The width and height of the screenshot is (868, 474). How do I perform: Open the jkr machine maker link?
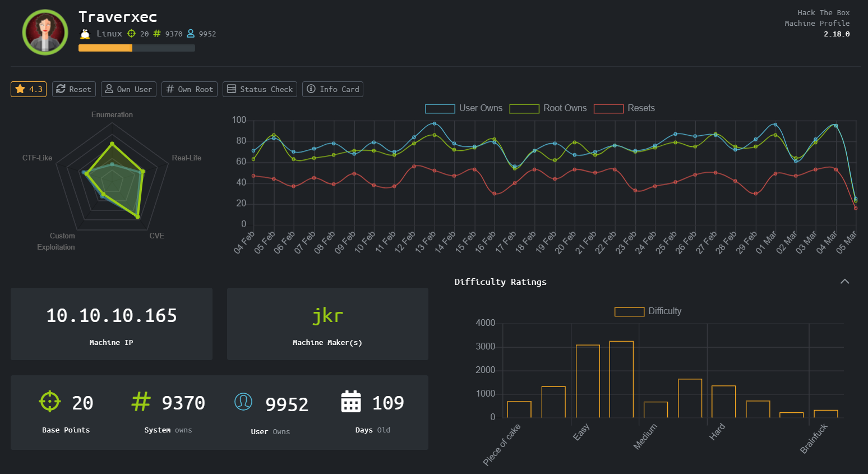tap(327, 315)
